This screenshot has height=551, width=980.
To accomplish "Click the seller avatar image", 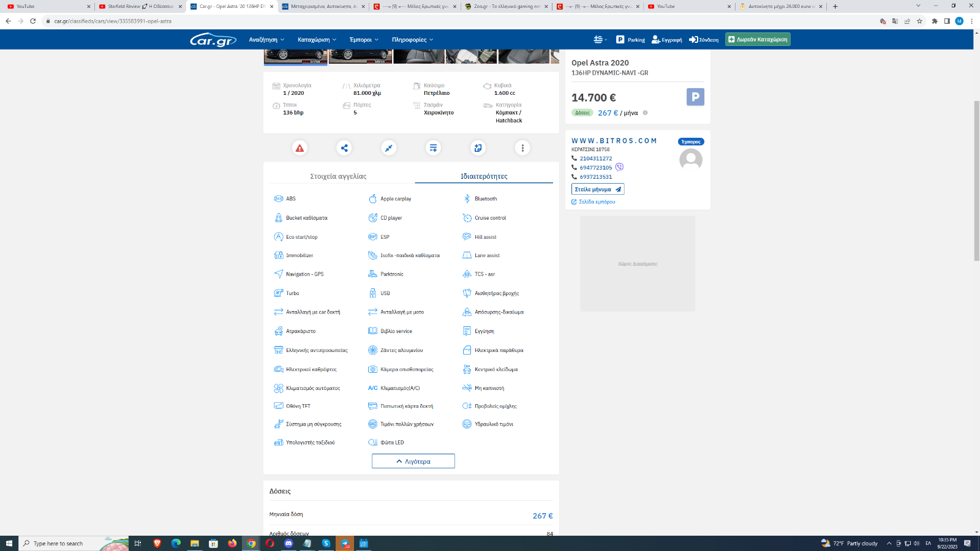I will 691,160.
